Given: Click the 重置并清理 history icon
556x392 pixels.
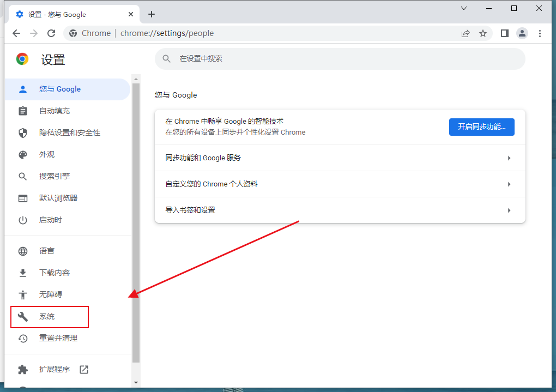Looking at the screenshot, I should click(x=23, y=339).
